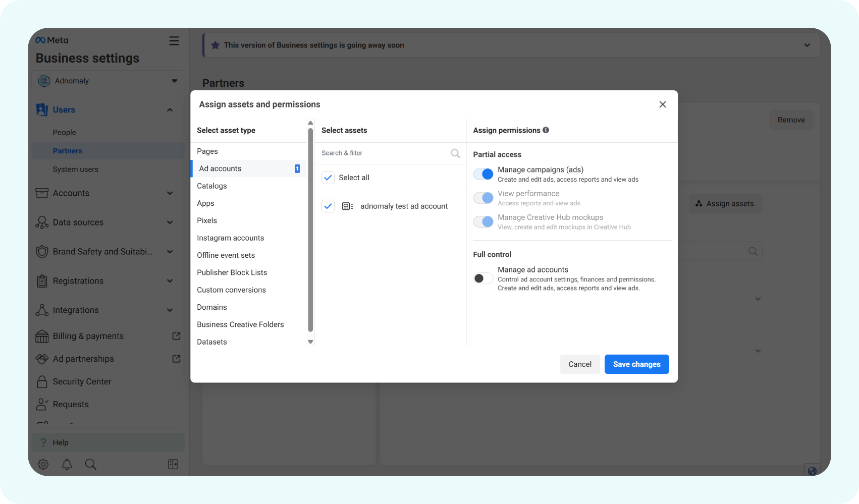Click the Meta logo

52,40
